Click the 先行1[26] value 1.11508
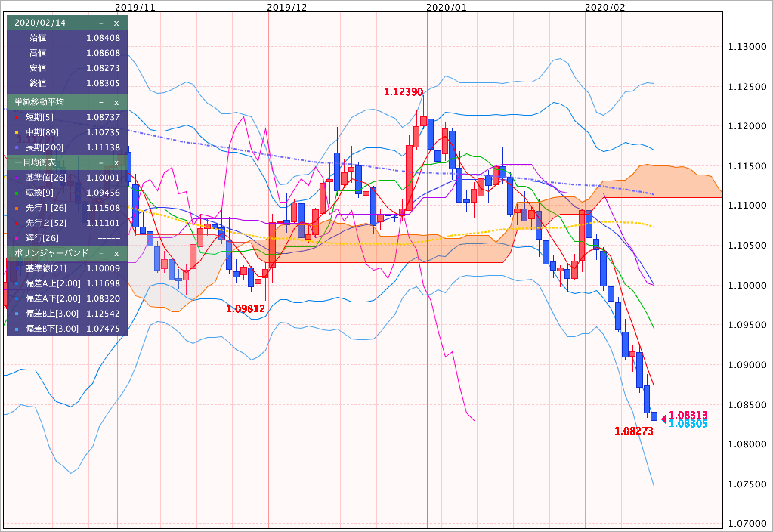The width and height of the screenshot is (773, 532). pyautogui.click(x=103, y=208)
